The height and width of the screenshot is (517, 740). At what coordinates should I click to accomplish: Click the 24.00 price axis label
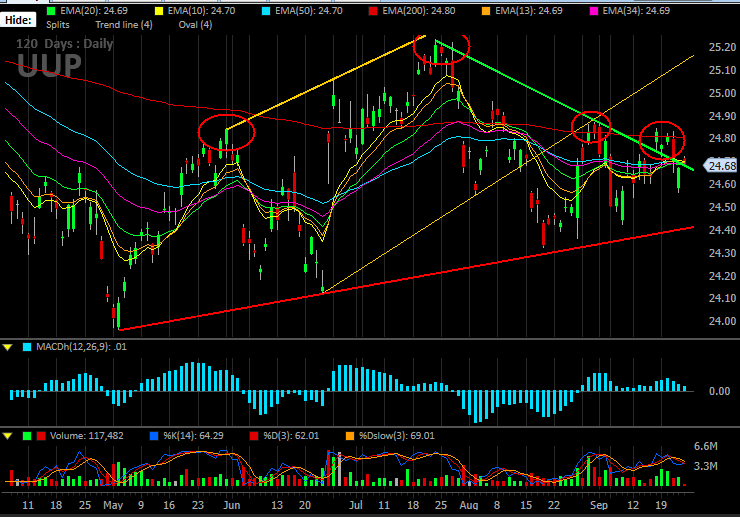point(723,321)
